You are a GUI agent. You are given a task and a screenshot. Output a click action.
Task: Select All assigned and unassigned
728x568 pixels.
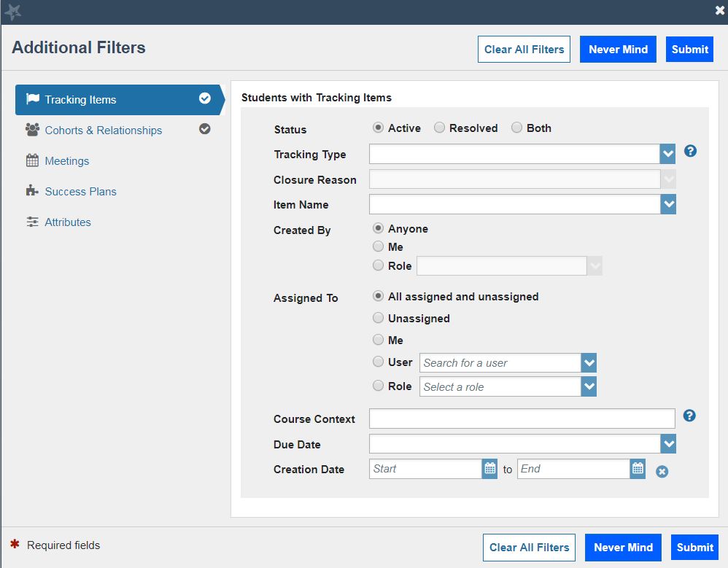point(378,296)
